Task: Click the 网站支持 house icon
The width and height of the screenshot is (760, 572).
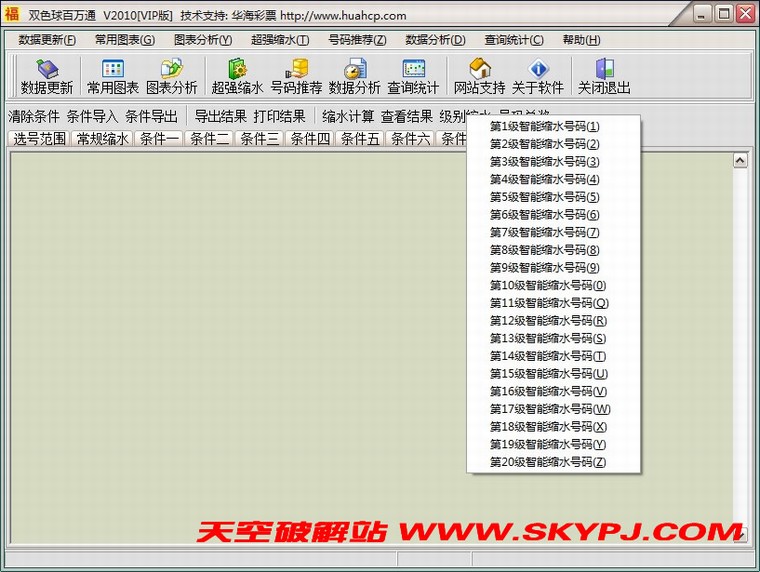Action: 479,76
